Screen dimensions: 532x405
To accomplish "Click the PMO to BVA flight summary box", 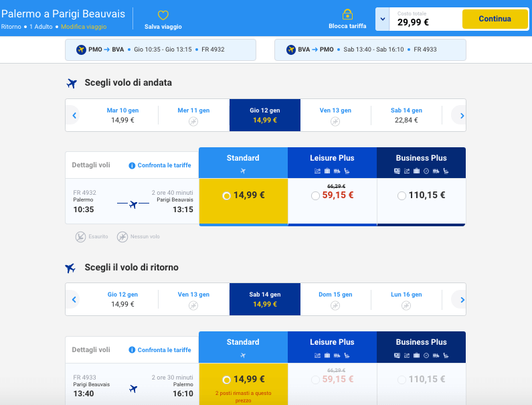I will pos(161,50).
